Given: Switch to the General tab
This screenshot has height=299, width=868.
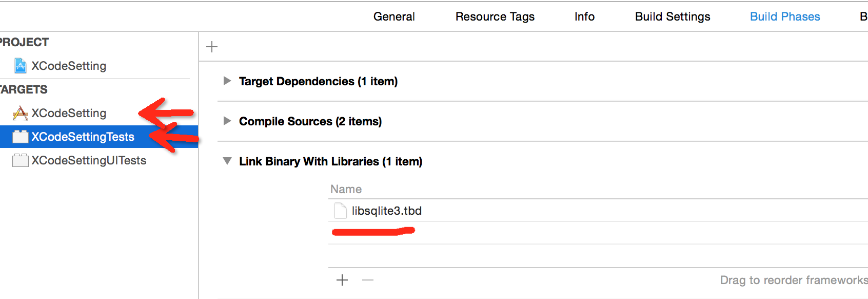Looking at the screenshot, I should pos(394,16).
